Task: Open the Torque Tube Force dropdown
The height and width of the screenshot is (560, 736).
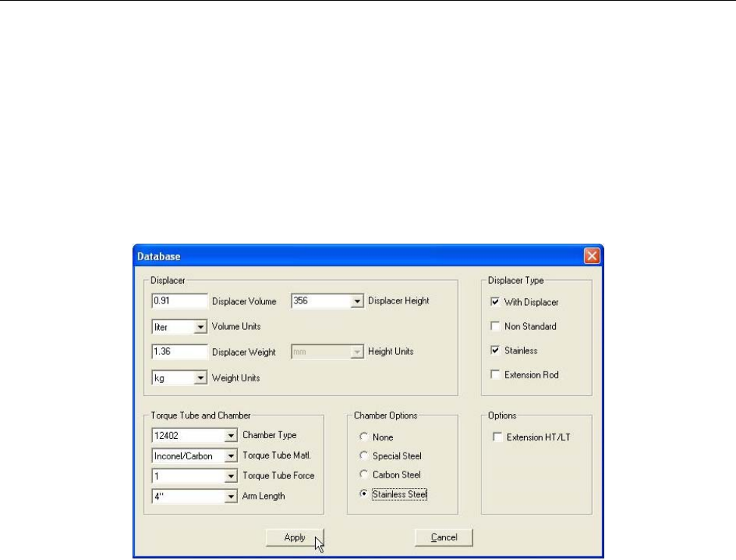Action: [x=230, y=476]
